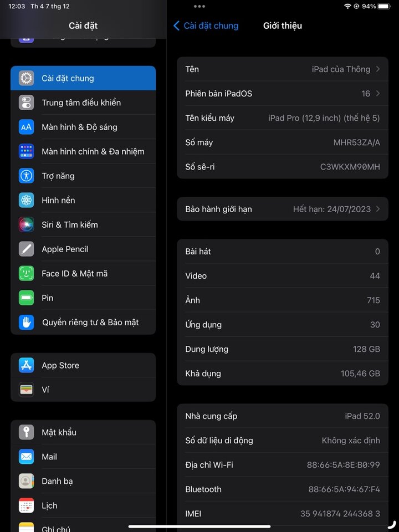The image size is (399, 532).
Task: Go back to Cài đặt chung
Action: point(206,26)
